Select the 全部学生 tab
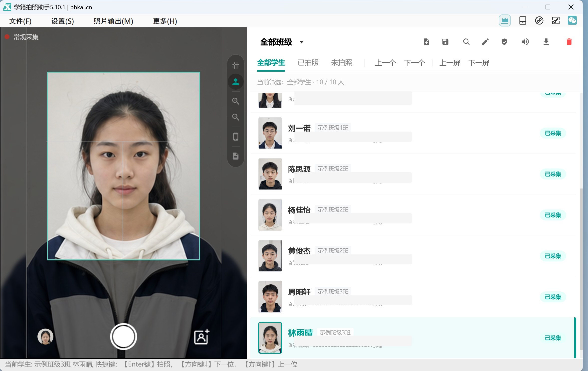 click(x=271, y=63)
